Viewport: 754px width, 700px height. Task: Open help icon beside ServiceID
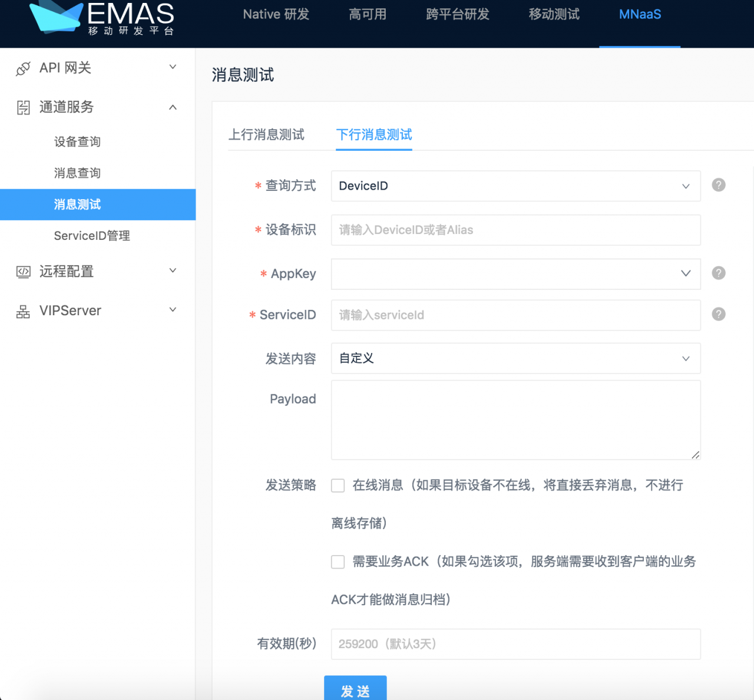(x=719, y=314)
